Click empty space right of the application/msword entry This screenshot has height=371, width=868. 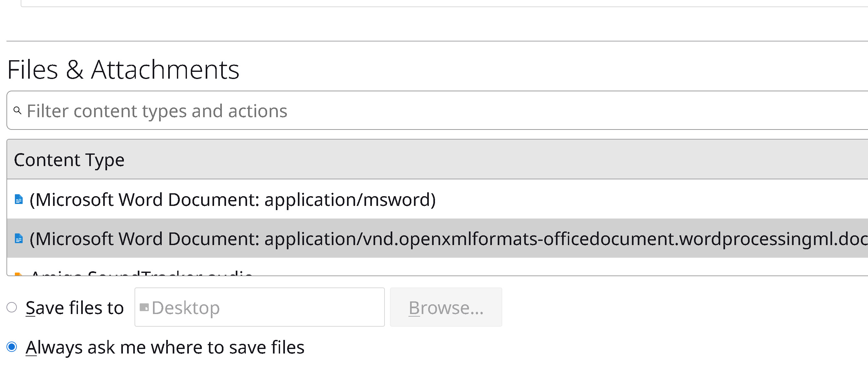click(x=640, y=199)
